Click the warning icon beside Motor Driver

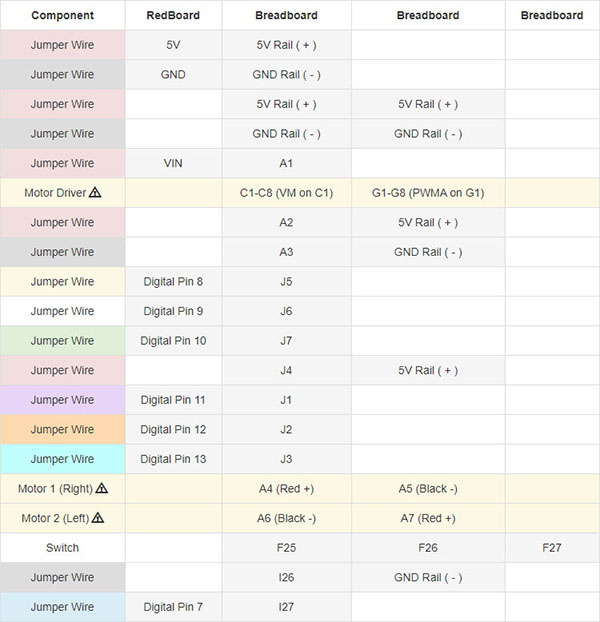pyautogui.click(x=95, y=192)
